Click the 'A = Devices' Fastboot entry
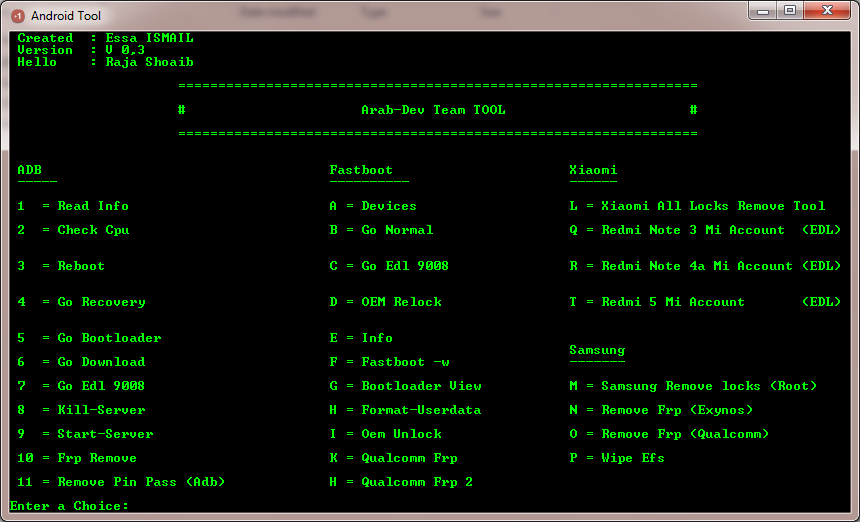The height and width of the screenshot is (522, 860). click(x=373, y=206)
